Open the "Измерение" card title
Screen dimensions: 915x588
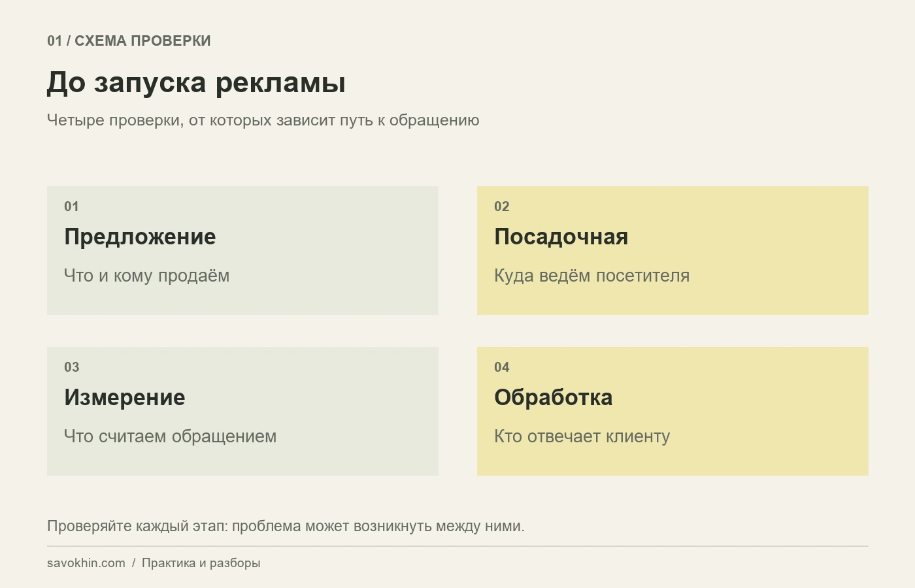(x=124, y=397)
